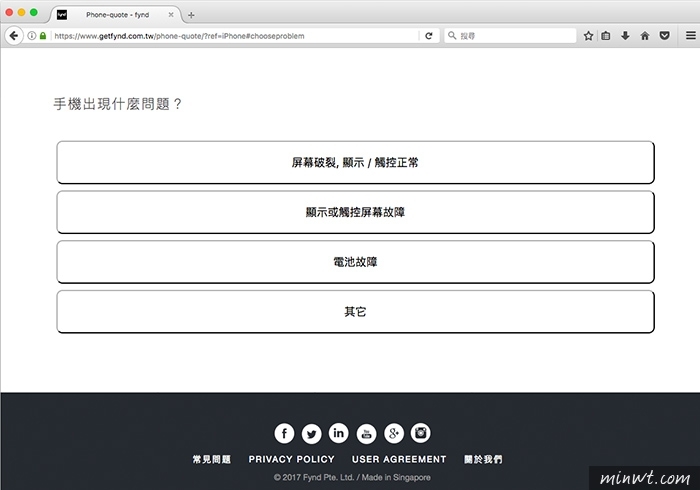Choose the 其它 option
Image resolution: width=700 pixels, height=490 pixels.
click(355, 311)
